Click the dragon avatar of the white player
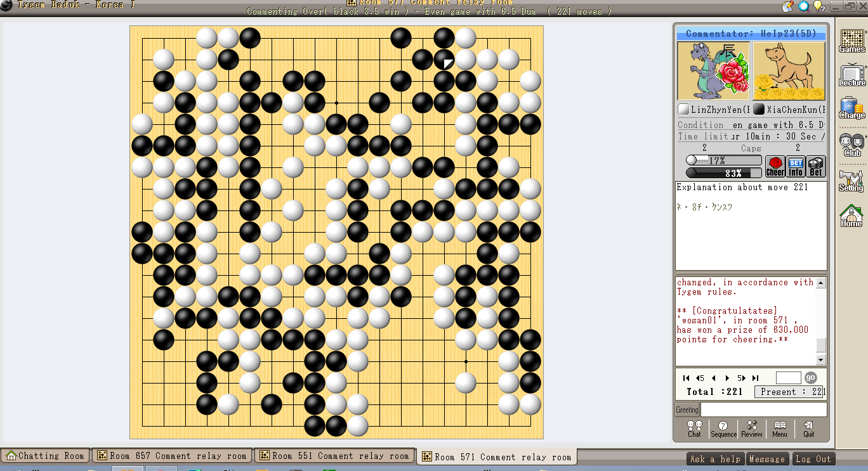The height and width of the screenshot is (471, 868). tap(713, 71)
